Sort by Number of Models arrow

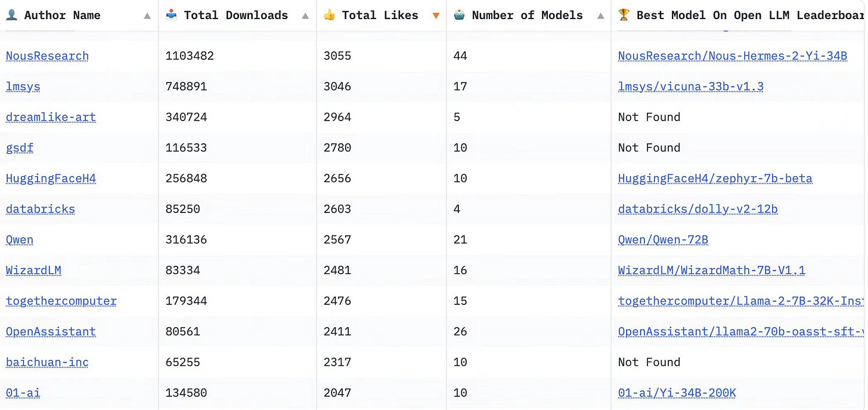[x=600, y=16]
